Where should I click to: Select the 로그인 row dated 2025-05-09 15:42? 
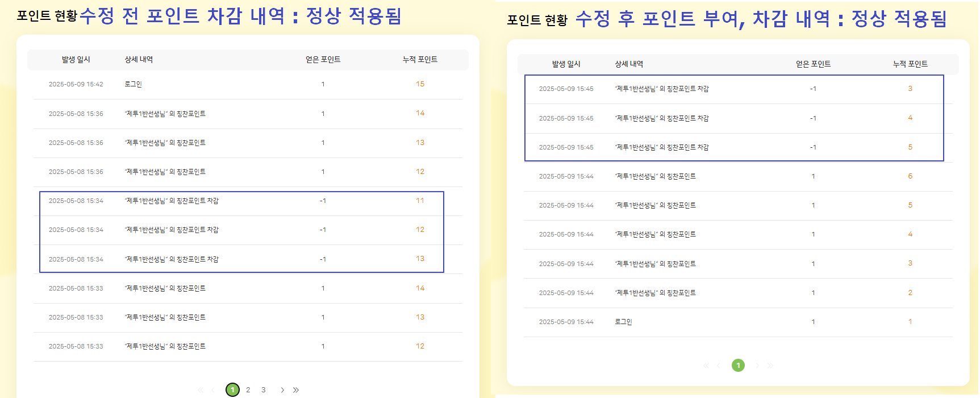pyautogui.click(x=134, y=84)
